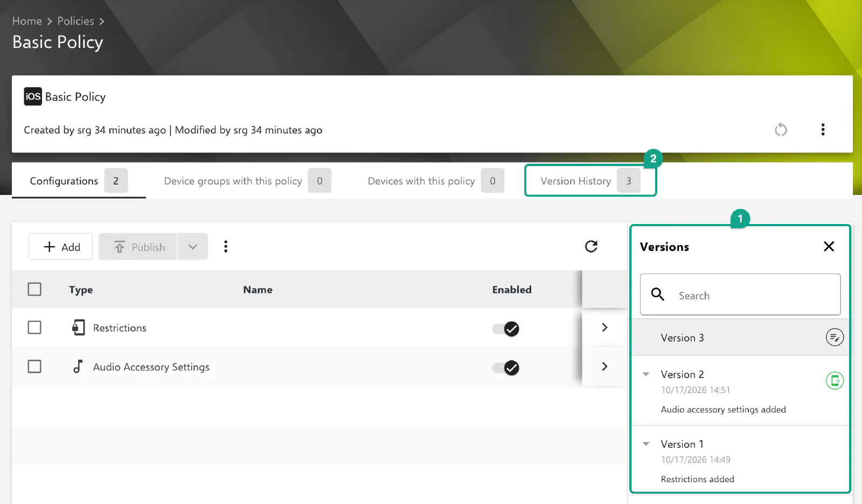Close the Versions panel
The height and width of the screenshot is (504, 862).
point(829,247)
